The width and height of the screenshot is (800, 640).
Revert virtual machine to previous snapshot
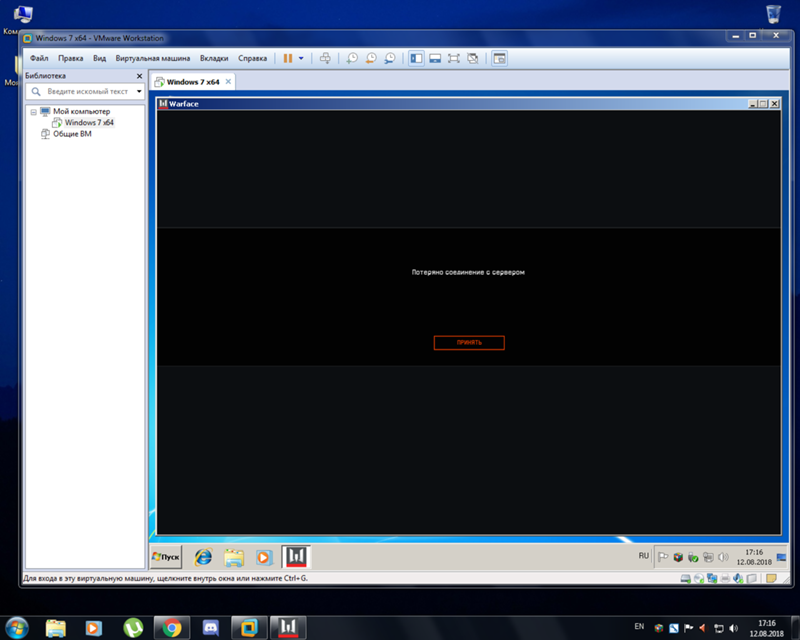tap(371, 58)
